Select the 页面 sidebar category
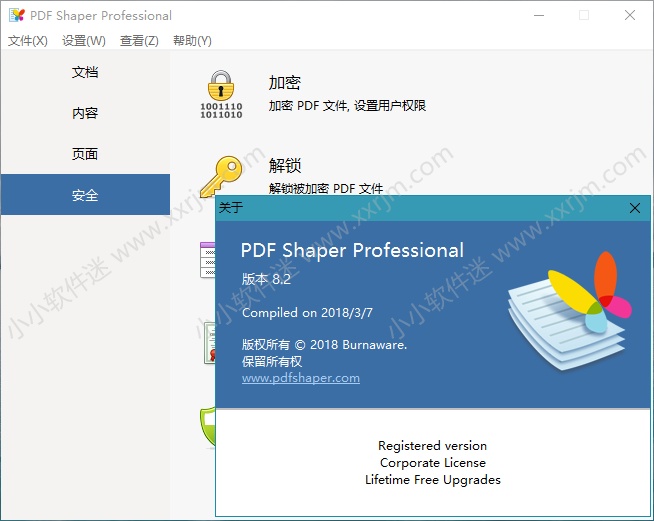This screenshot has height=521, width=654. [x=85, y=154]
